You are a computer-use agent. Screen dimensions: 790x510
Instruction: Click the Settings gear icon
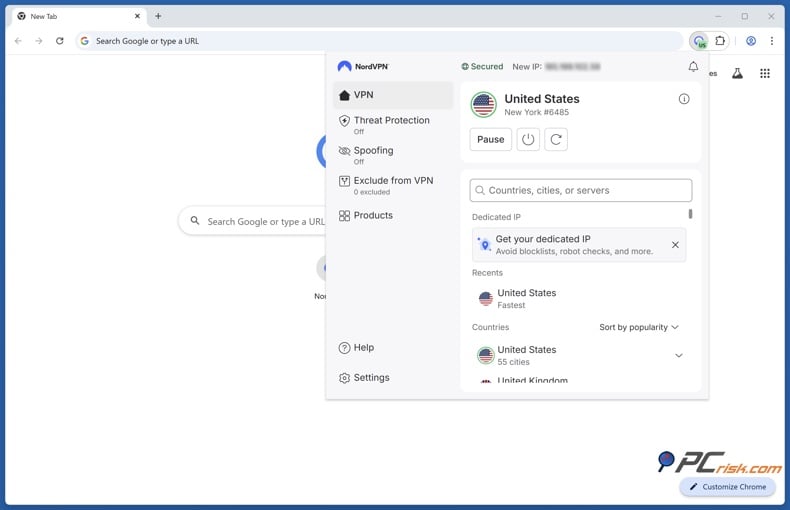tap(344, 378)
